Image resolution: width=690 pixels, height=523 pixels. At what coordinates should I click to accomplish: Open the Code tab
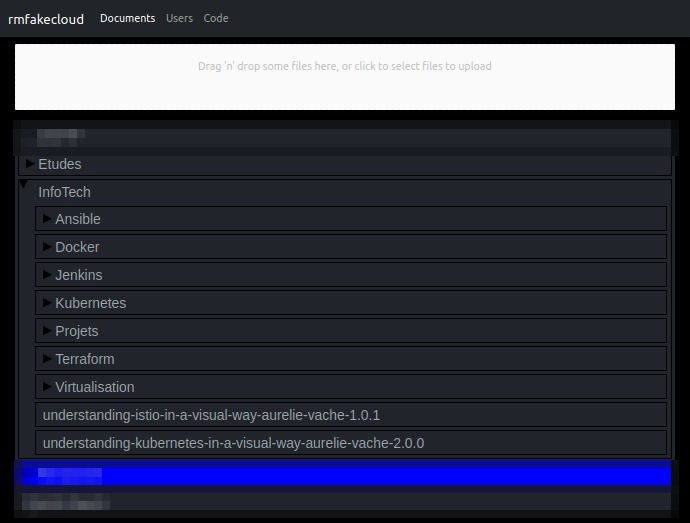click(216, 18)
